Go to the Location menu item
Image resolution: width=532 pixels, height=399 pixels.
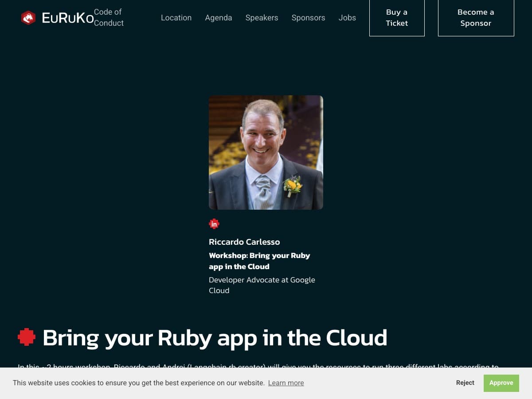pos(176,18)
